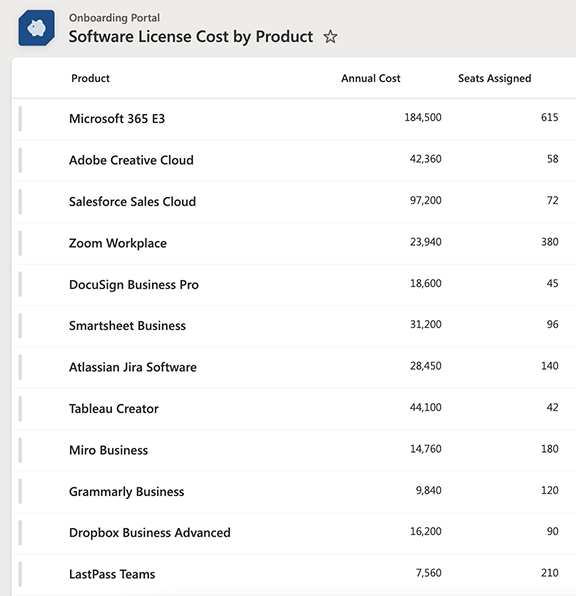Click the Microsoft 365 E3 row selector bar
The image size is (576, 596).
point(20,119)
